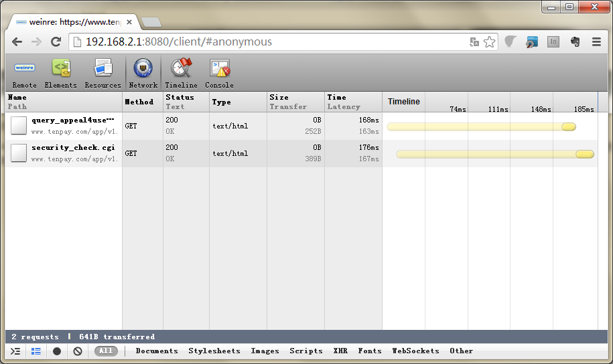
Task: Open the Remote panel
Action: pyautogui.click(x=25, y=73)
